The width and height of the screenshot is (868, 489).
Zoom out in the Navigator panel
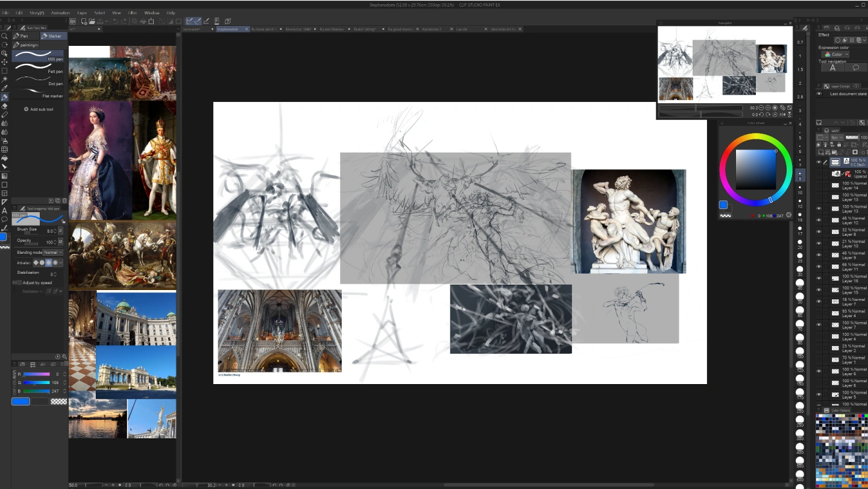pos(762,108)
